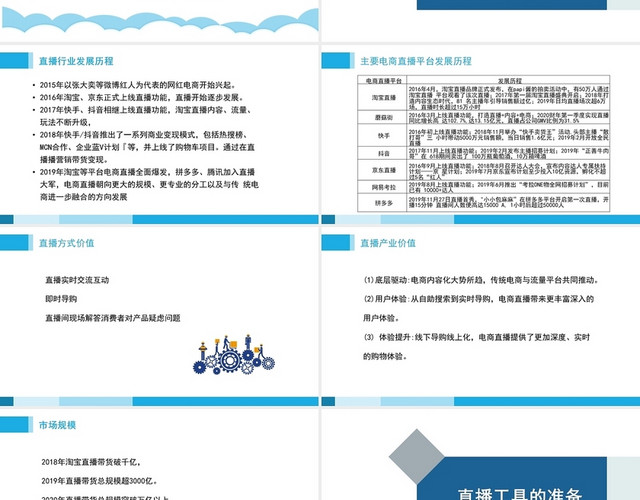
Task: Click the bullet starting 2018年快手/抖音
Action: pos(147,147)
